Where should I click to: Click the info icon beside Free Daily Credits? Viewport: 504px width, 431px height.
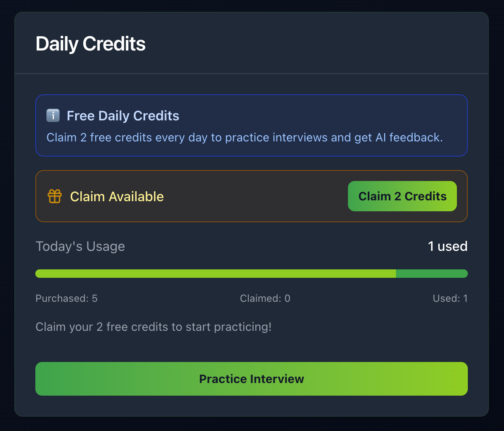[53, 116]
